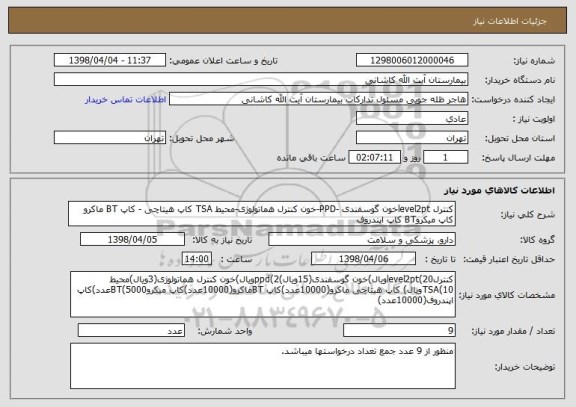The width and height of the screenshot is (576, 407).
Task: Click the ساعت field showing 14:00
Action: 197,259
